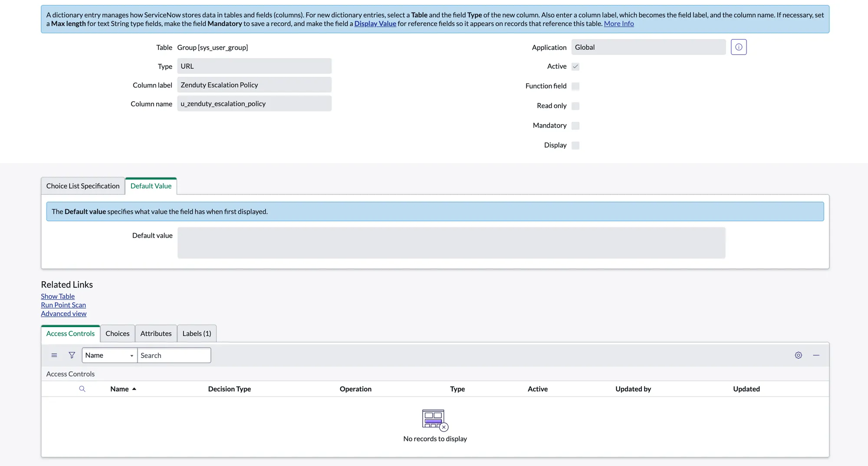Click the Updated by column header
The height and width of the screenshot is (466, 868).
[633, 389]
